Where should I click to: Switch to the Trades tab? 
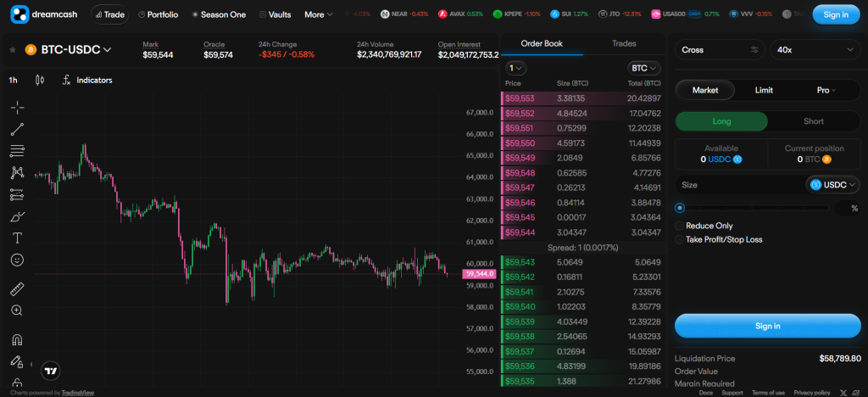coord(624,43)
